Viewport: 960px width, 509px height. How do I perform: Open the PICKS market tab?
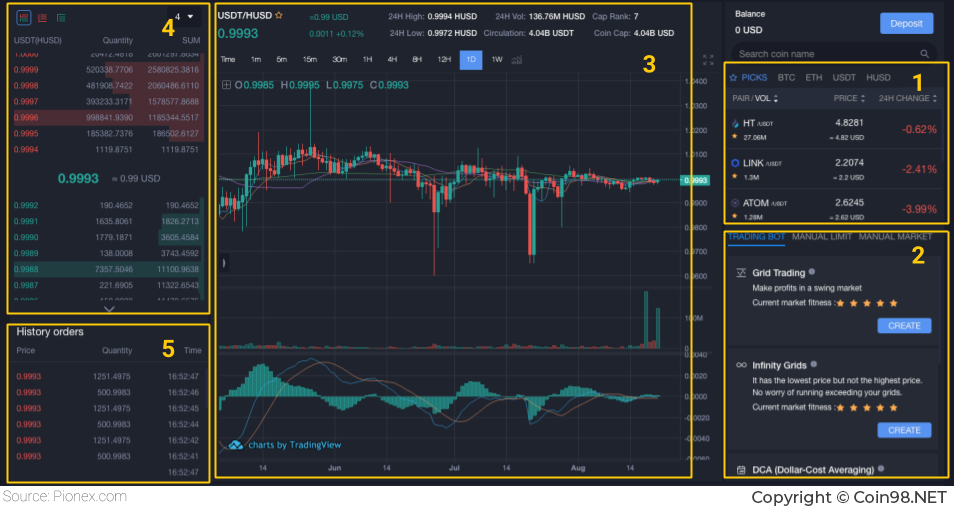748,78
